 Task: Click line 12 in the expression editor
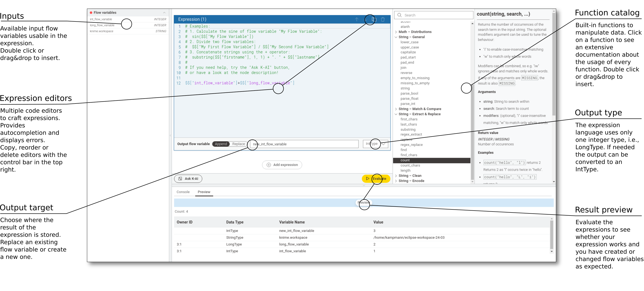click(x=240, y=83)
